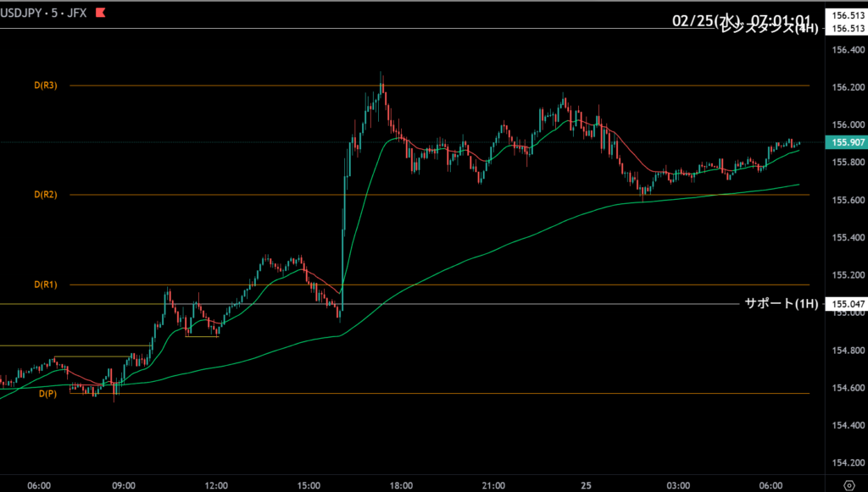
Task: Click the 156.200 price scale label
Action: click(847, 87)
